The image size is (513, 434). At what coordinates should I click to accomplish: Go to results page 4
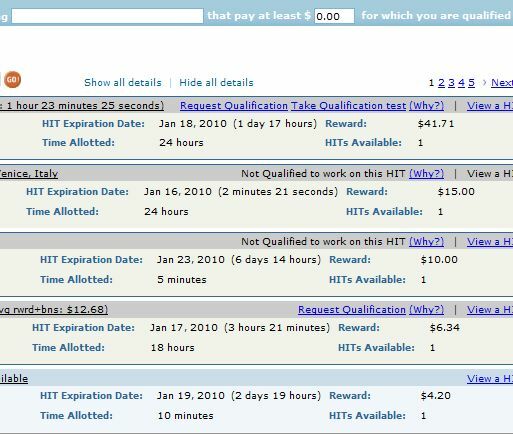461,83
